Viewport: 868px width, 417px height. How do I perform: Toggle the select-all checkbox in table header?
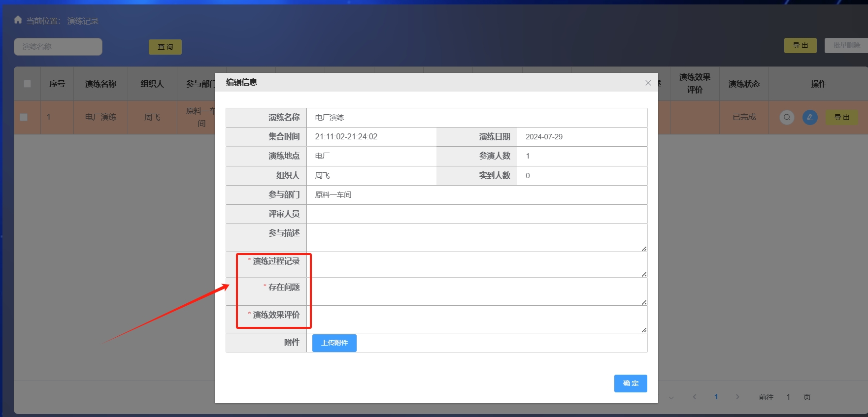click(x=28, y=84)
